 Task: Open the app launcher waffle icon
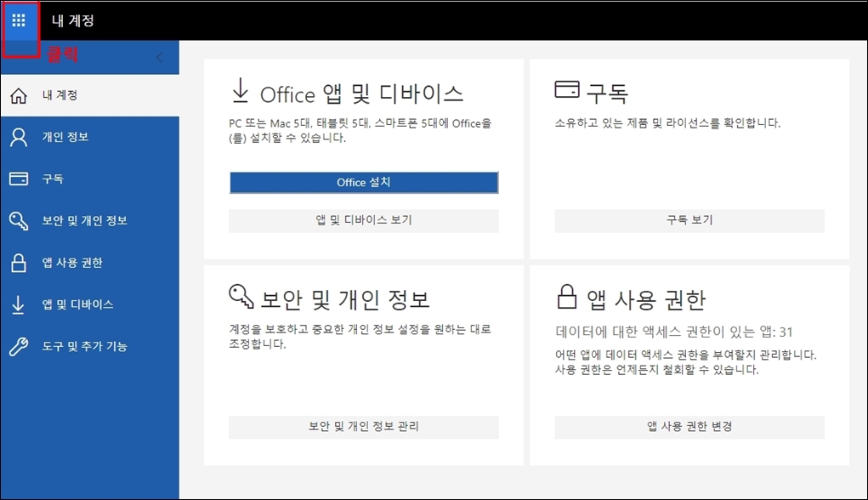tap(19, 20)
